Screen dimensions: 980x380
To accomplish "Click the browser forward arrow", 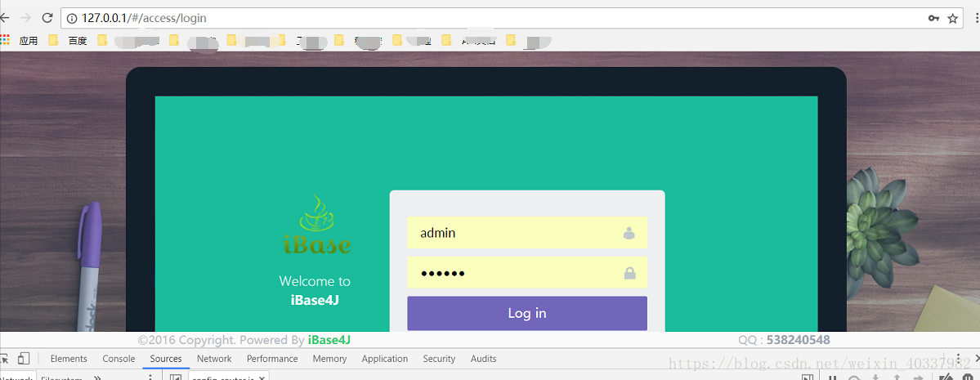I will click(25, 18).
